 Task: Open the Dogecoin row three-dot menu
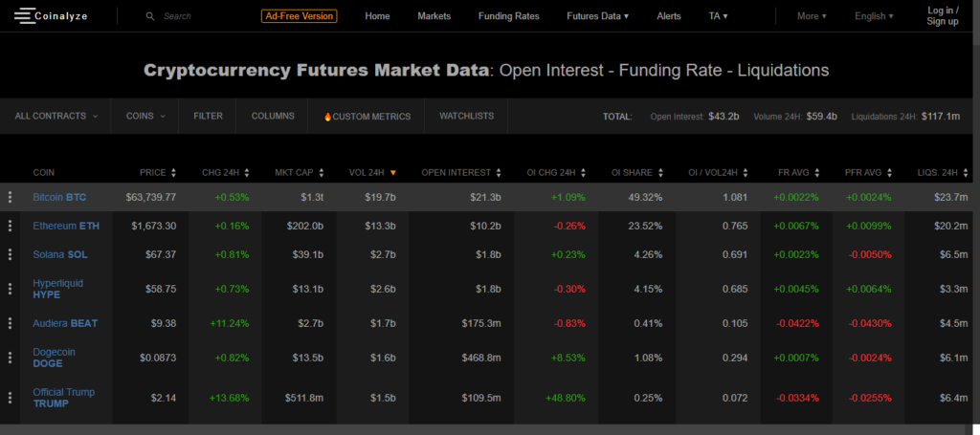click(10, 358)
